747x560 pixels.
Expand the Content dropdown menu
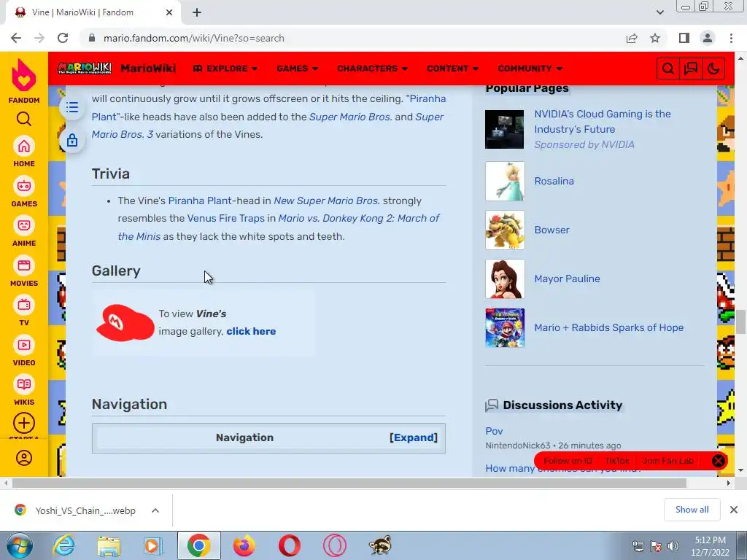(x=452, y=69)
